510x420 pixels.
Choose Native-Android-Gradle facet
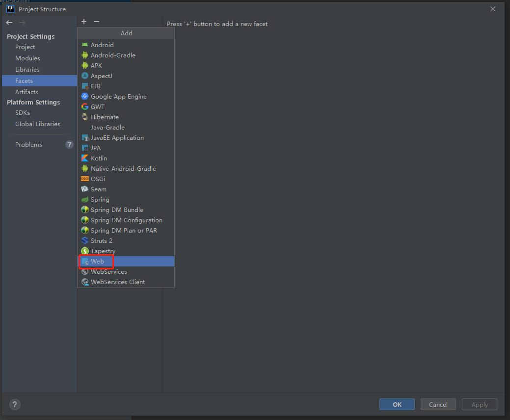coord(126,169)
